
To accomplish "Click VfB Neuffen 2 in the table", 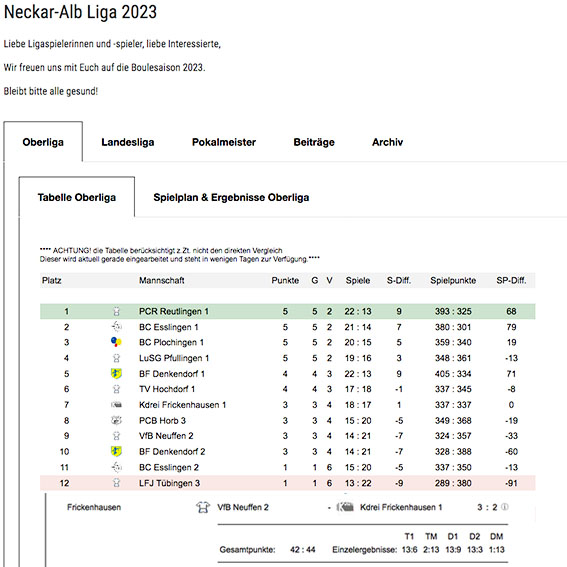I will [x=166, y=436].
